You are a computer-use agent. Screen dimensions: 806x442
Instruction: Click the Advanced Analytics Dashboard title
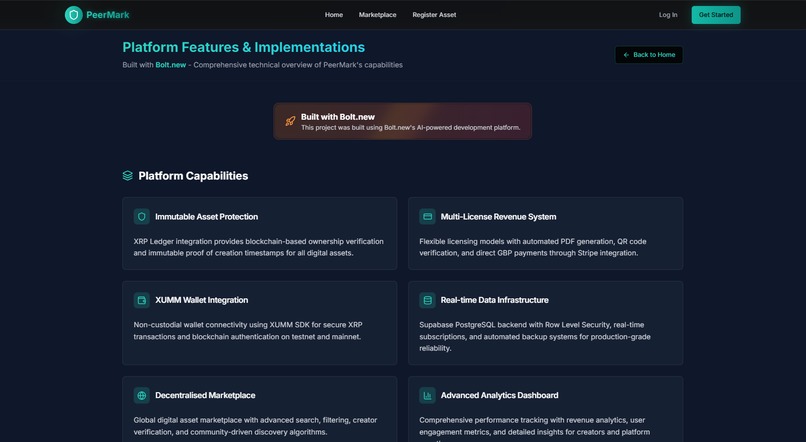(499, 395)
